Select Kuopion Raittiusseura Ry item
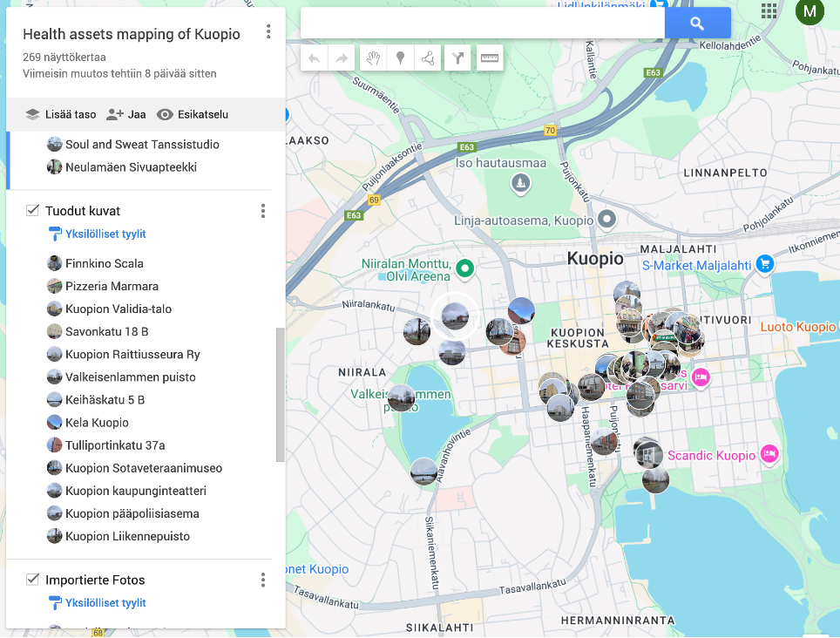Image resolution: width=840 pixels, height=638 pixels. [x=132, y=355]
